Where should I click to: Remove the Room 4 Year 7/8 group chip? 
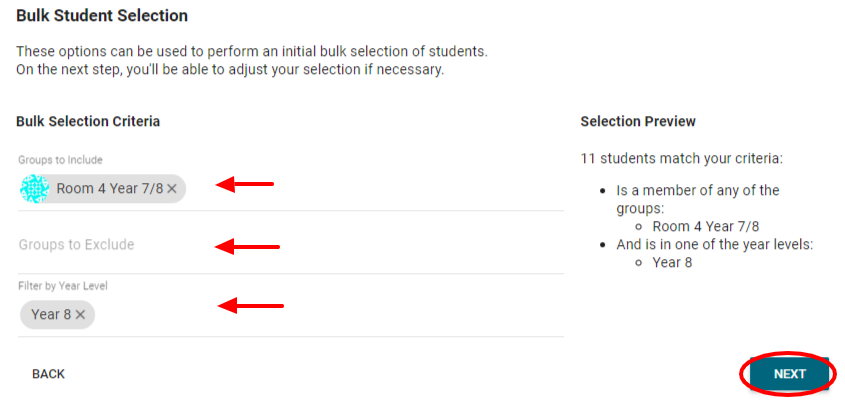click(x=172, y=188)
